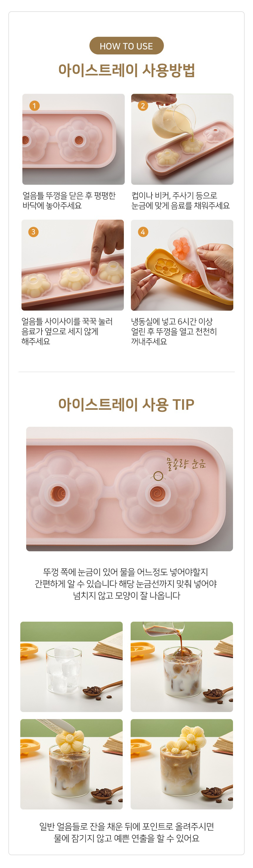
Task: Click the bottom tip text about 일반 얼음
Action: tap(127, 832)
